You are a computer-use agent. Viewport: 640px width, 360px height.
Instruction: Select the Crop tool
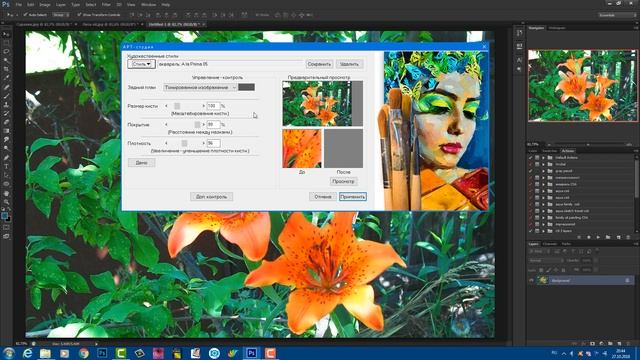[x=6, y=69]
